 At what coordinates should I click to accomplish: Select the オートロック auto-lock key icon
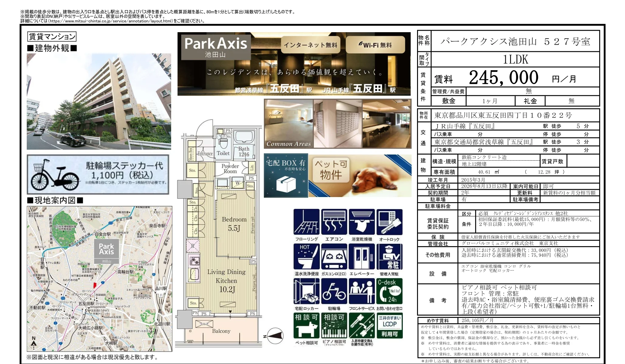point(389,222)
